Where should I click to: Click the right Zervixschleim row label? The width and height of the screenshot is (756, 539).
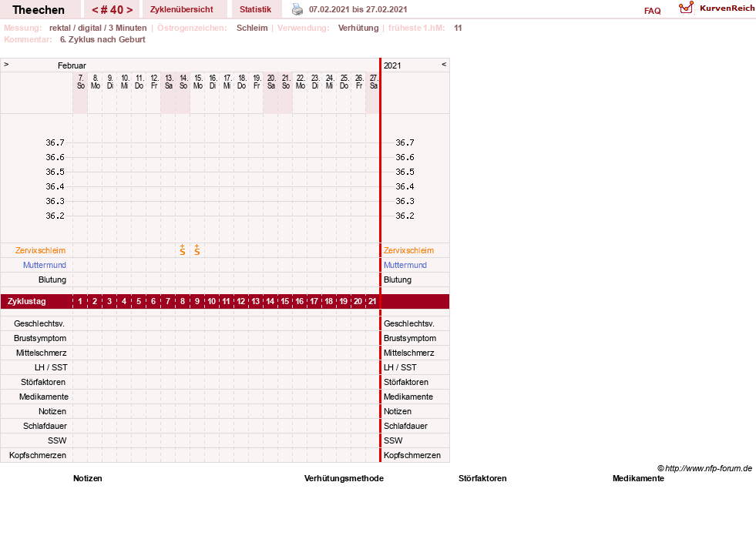coord(409,250)
